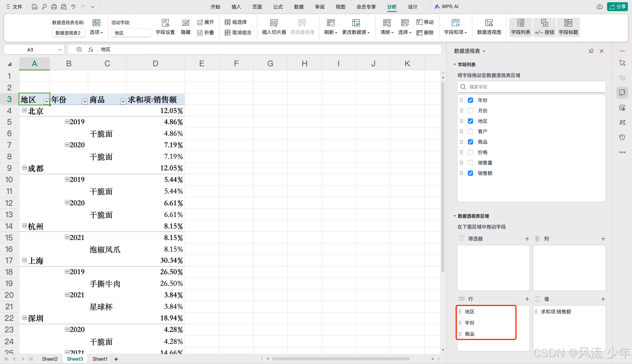632x364 pixels.
Task: Click the 隐藏 (Hide) icon on the ribbon
Action: pos(185,27)
